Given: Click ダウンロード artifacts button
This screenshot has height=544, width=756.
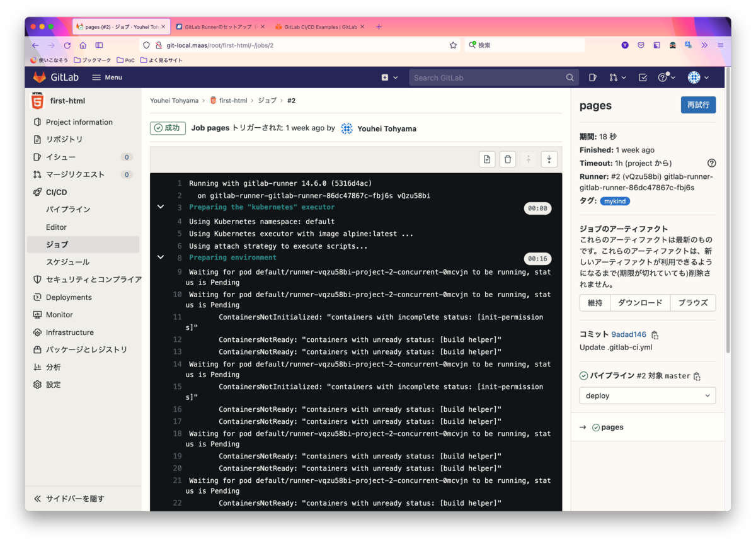Looking at the screenshot, I should tap(640, 303).
